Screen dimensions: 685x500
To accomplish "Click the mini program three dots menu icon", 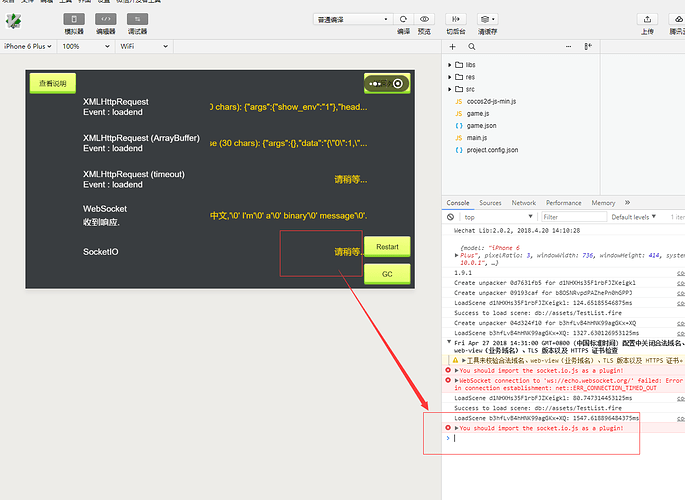I will click(375, 83).
